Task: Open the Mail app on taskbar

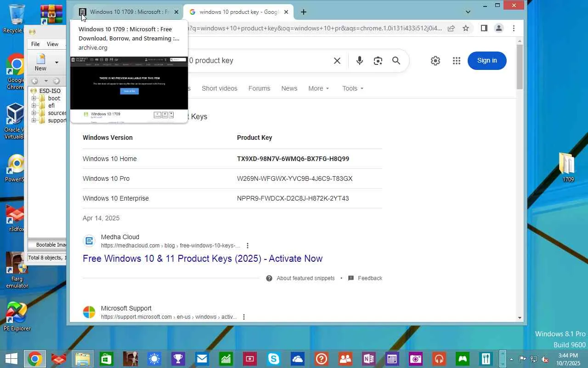Action: 202,359
